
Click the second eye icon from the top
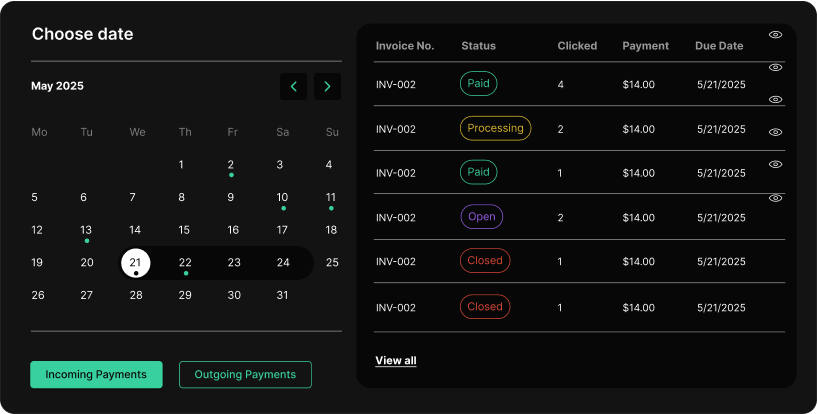(775, 67)
